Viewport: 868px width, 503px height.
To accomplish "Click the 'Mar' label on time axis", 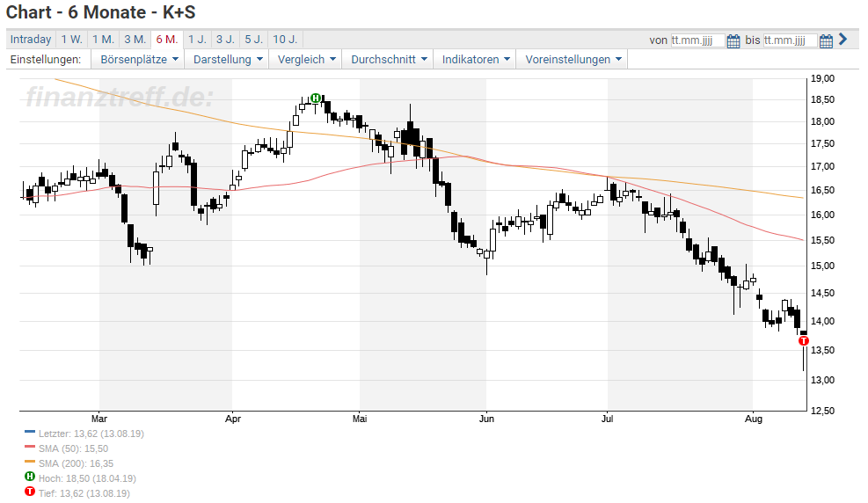I will click(99, 419).
